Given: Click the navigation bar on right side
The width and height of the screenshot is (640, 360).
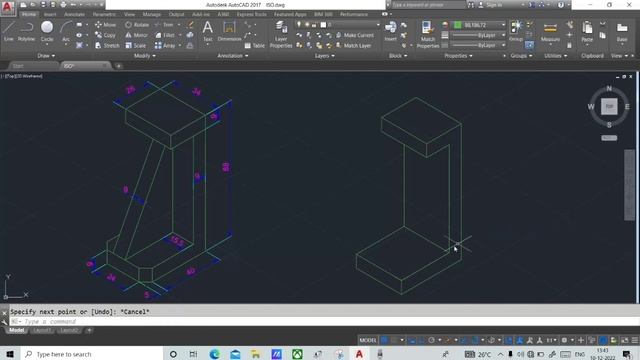Looking at the screenshot, I should [x=629, y=184].
